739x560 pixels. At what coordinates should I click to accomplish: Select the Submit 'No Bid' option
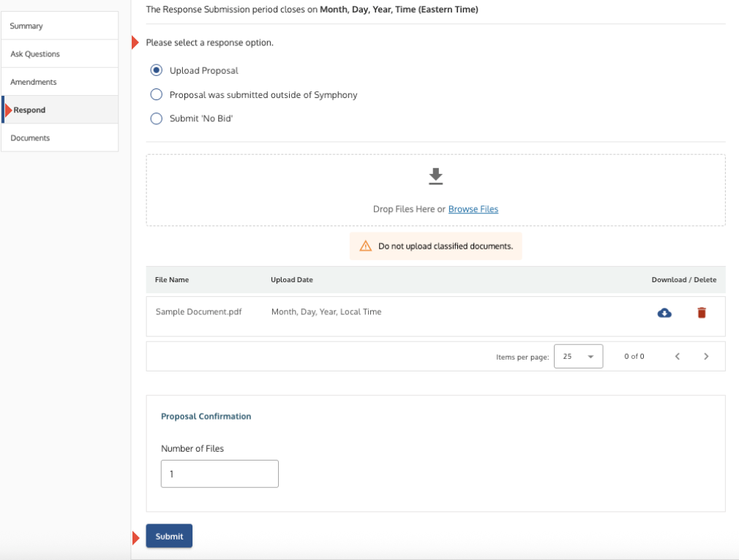(x=156, y=118)
